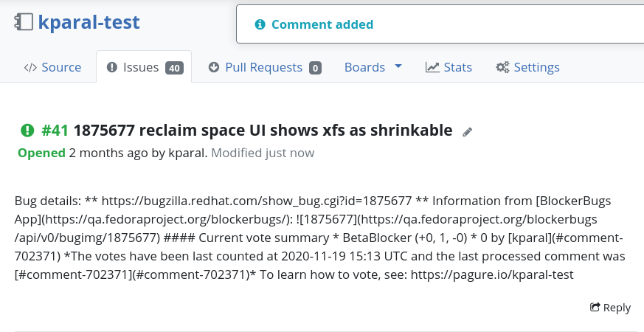The width and height of the screenshot is (644, 332).
Task: Click the chart icon next to Stats
Action: click(432, 67)
